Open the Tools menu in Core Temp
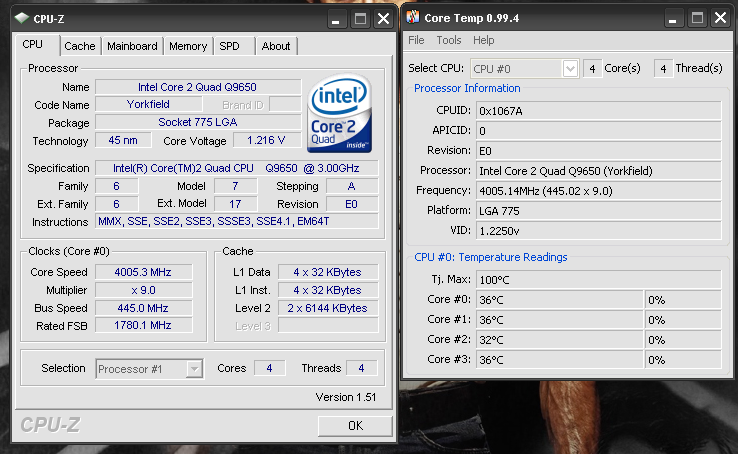Image resolution: width=738 pixels, height=454 pixels. point(449,40)
